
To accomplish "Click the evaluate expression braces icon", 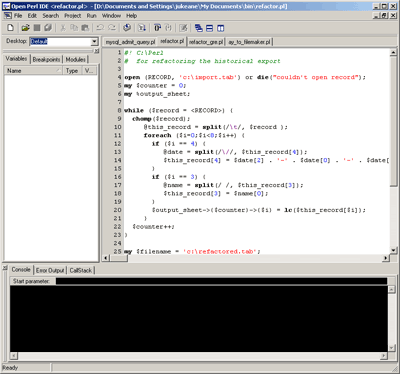I will pos(168,28).
